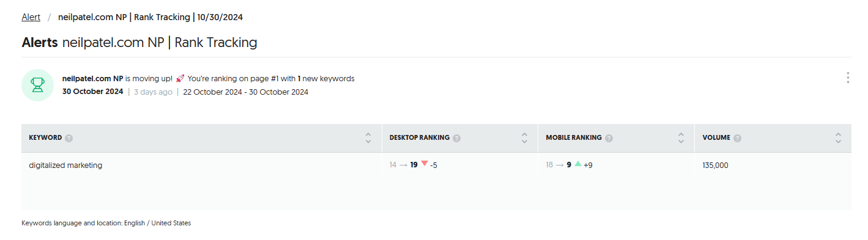Open the three-dot options menu
Screen dimensions: 868x240
(x=847, y=78)
